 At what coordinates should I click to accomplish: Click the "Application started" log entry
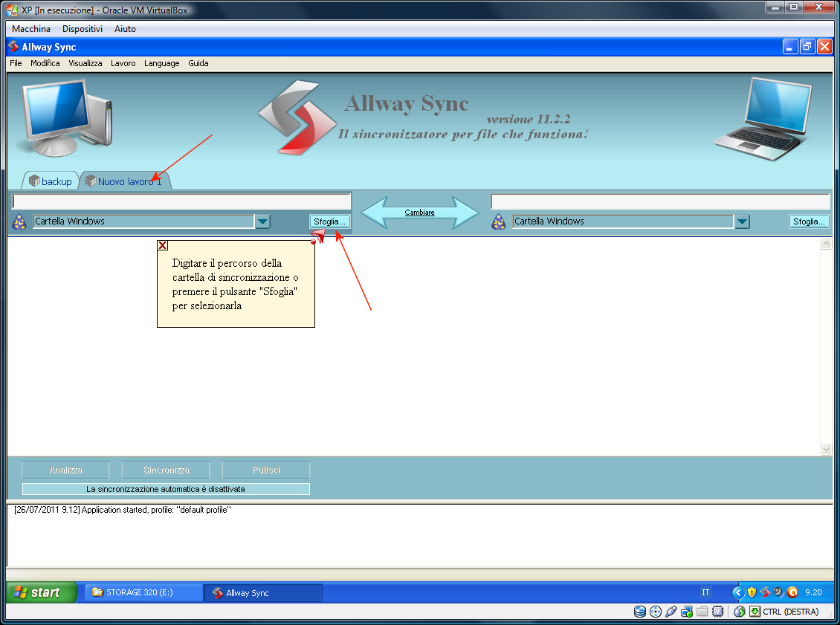[x=122, y=510]
